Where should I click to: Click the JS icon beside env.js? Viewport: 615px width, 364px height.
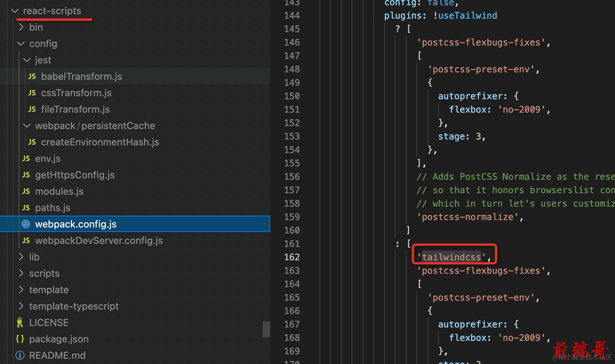point(26,159)
